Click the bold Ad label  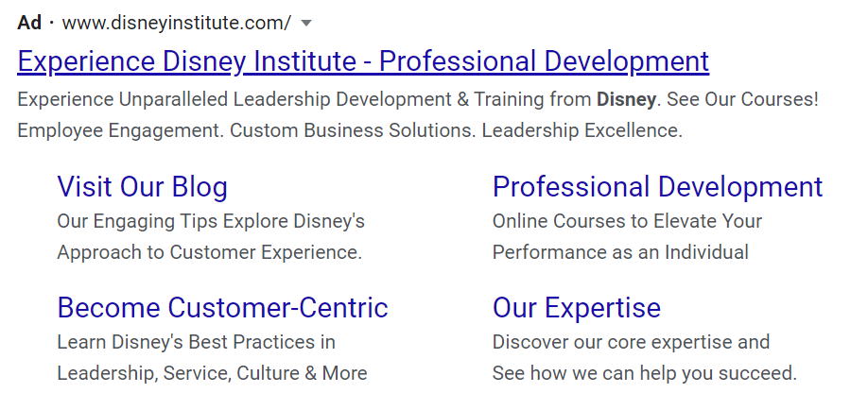(x=29, y=22)
